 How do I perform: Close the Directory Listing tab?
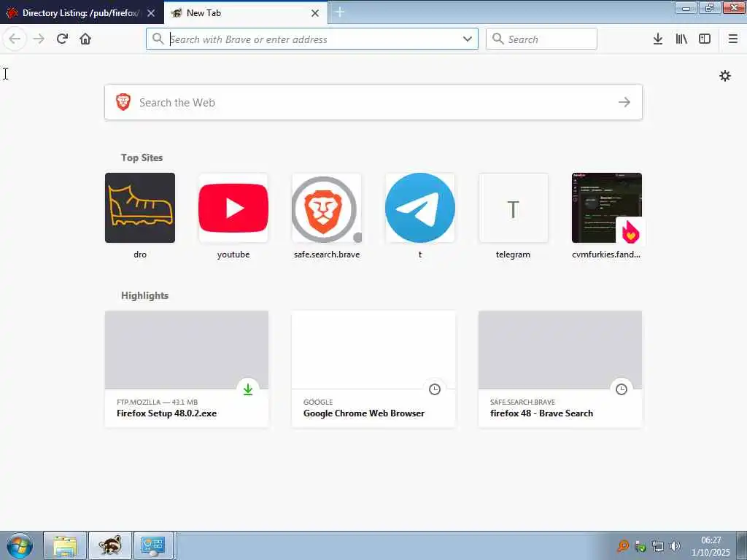(x=151, y=13)
